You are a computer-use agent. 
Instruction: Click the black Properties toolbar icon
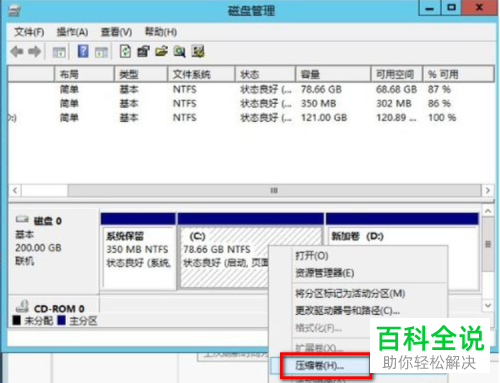[x=143, y=52]
